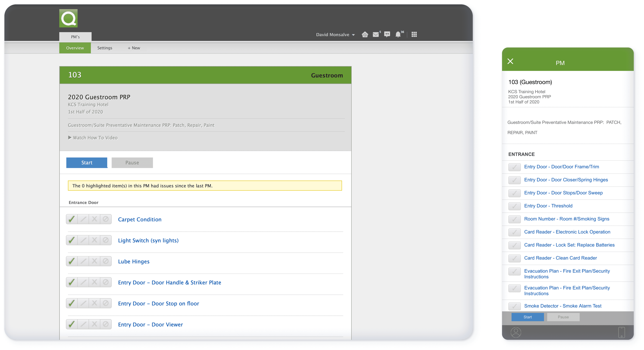Open the chat quote bubble icon
Image resolution: width=644 pixels, height=350 pixels.
387,34
